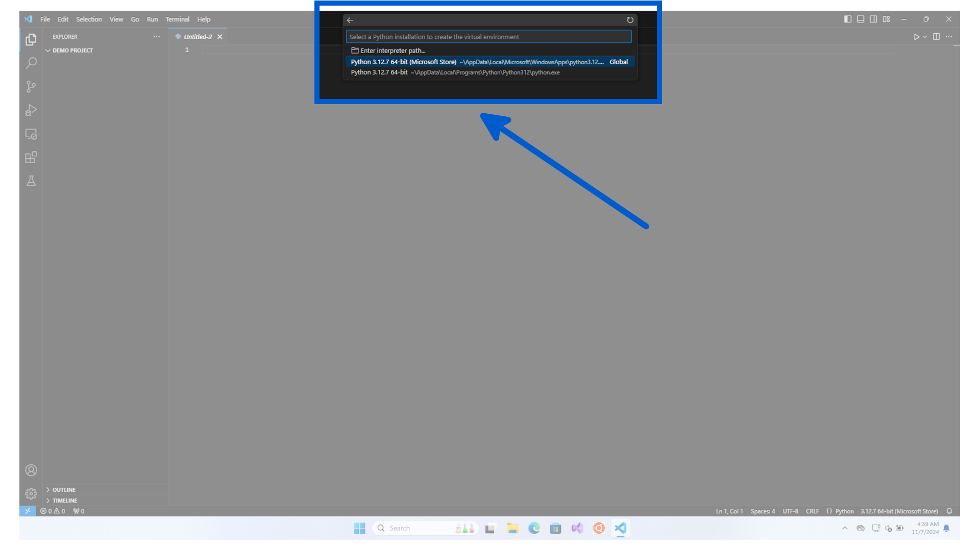Open the Remote Explorer view

click(x=31, y=134)
